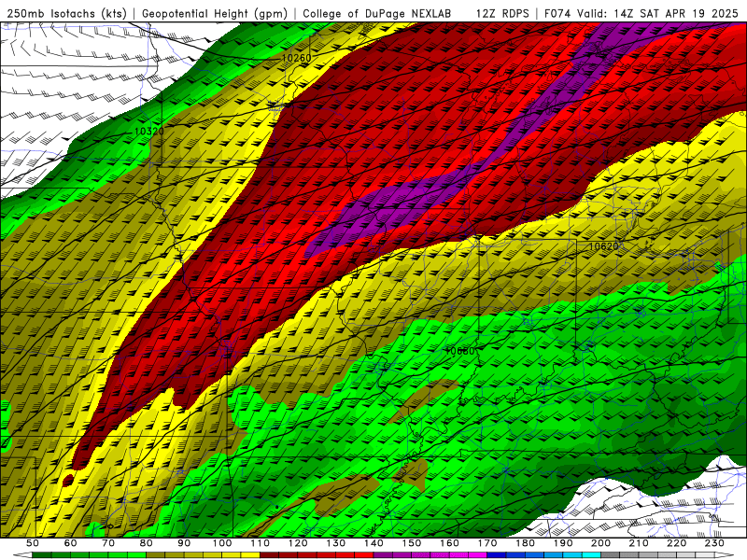747x560 pixels.
Task: Click the 'F074' forecast hour text
Action: tap(557, 13)
